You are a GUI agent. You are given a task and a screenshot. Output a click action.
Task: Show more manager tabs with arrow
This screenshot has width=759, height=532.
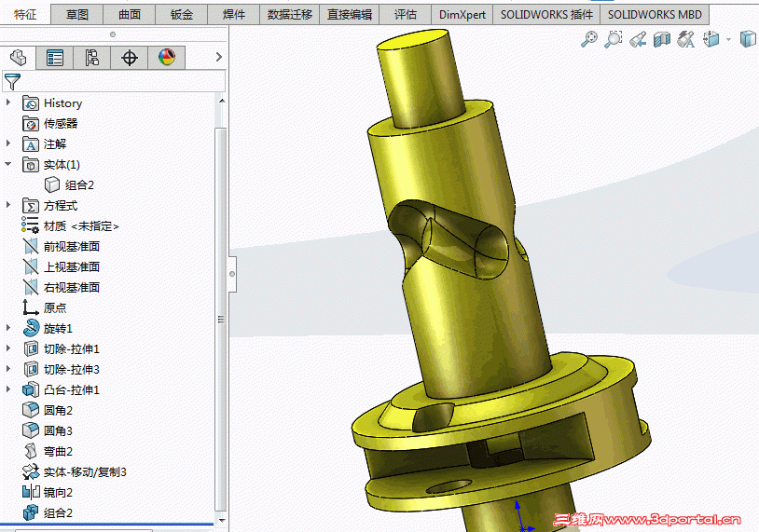pos(219,57)
